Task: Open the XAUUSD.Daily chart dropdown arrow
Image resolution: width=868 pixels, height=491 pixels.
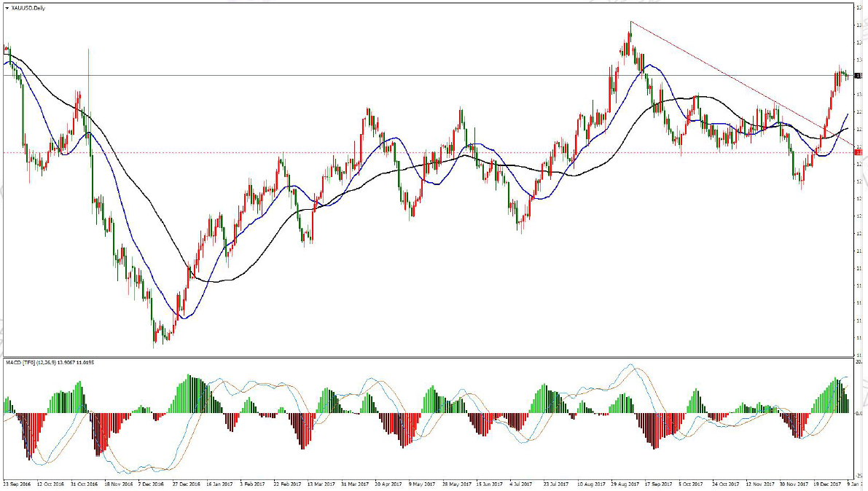Action: [x=7, y=8]
